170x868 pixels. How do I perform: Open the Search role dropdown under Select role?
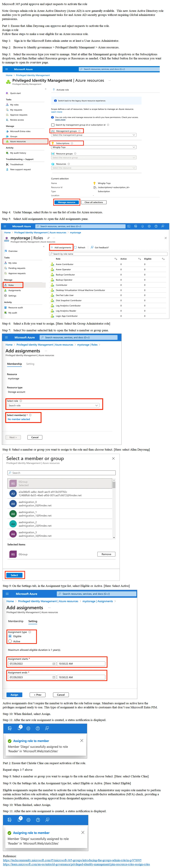click(x=53, y=405)
